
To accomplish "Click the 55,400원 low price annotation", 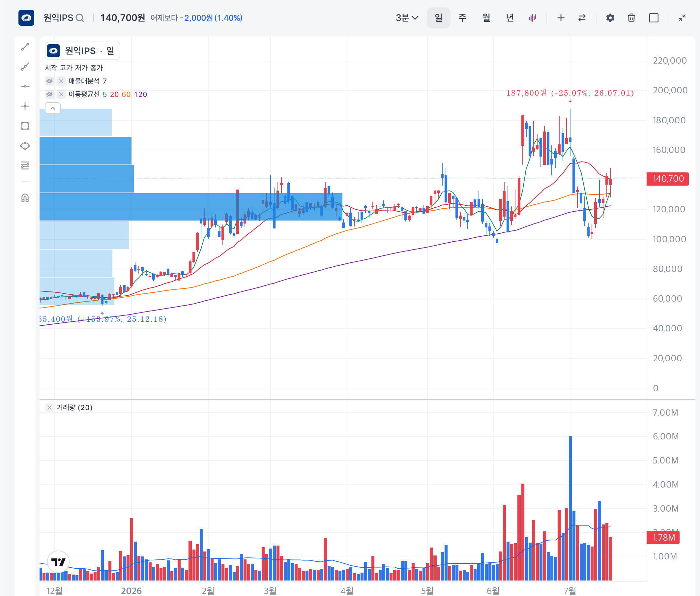I will point(103,319).
